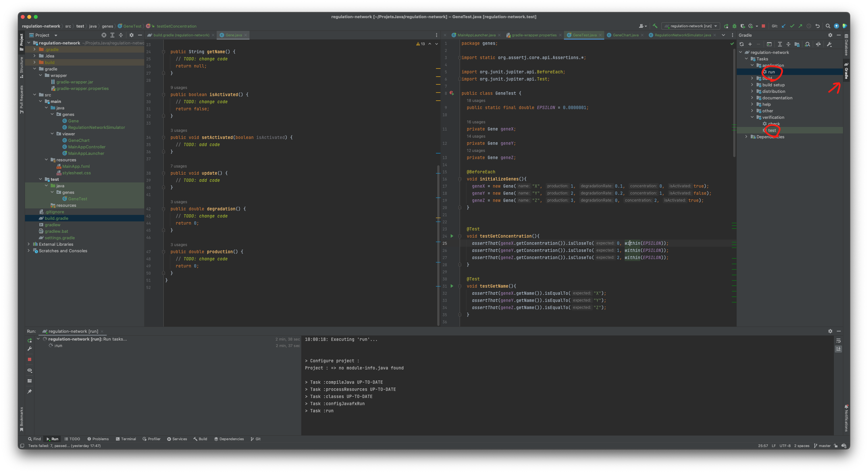The width and height of the screenshot is (868, 473).
Task: Click Analyze Dependencies icon in Gradle toolbar
Action: click(807, 44)
